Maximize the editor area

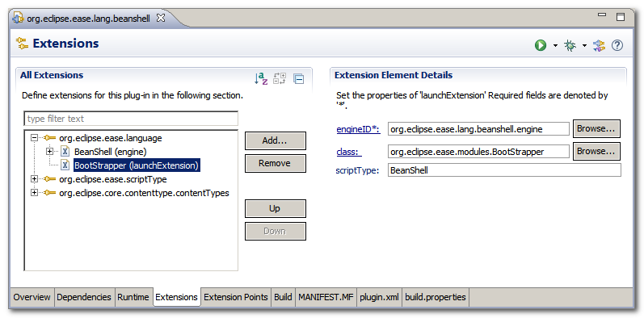(621, 17)
